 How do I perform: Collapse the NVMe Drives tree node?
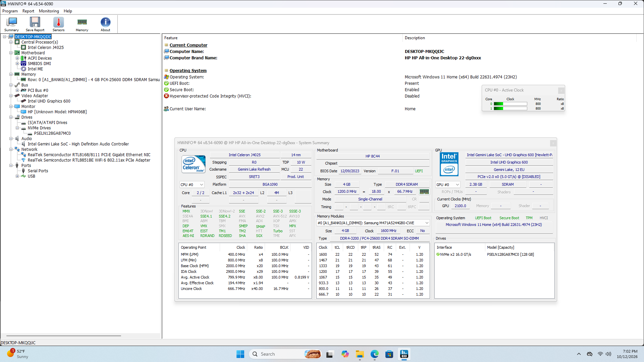coord(17,128)
